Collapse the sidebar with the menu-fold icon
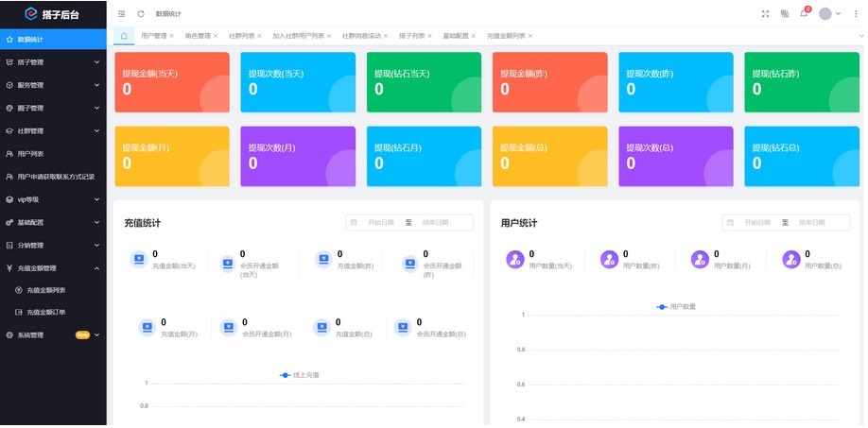The width and height of the screenshot is (868, 428). click(121, 14)
